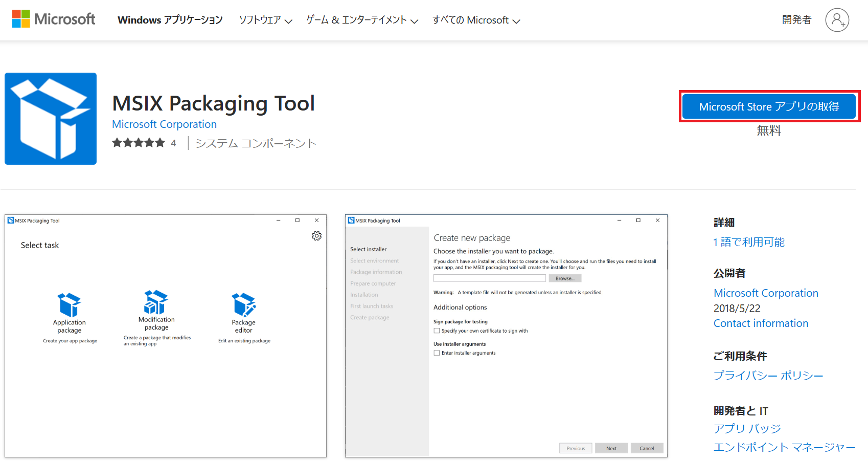Open アプリ バッジ link
Viewport: 868px width, 461px height.
(747, 429)
